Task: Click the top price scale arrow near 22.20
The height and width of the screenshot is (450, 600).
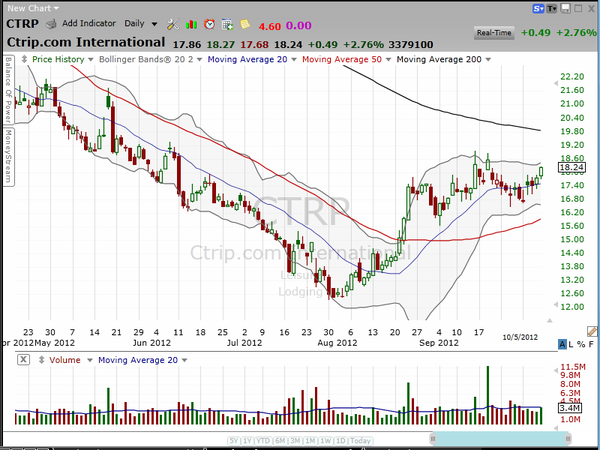Action: pos(556,83)
